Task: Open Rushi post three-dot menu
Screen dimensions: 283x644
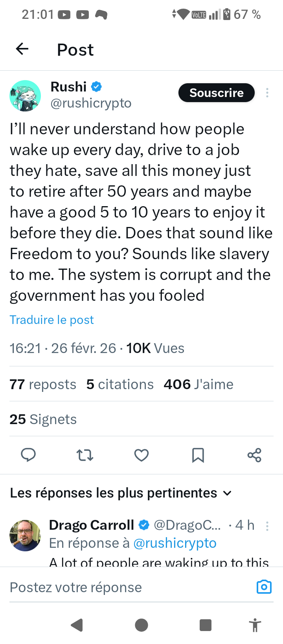Action: [267, 93]
